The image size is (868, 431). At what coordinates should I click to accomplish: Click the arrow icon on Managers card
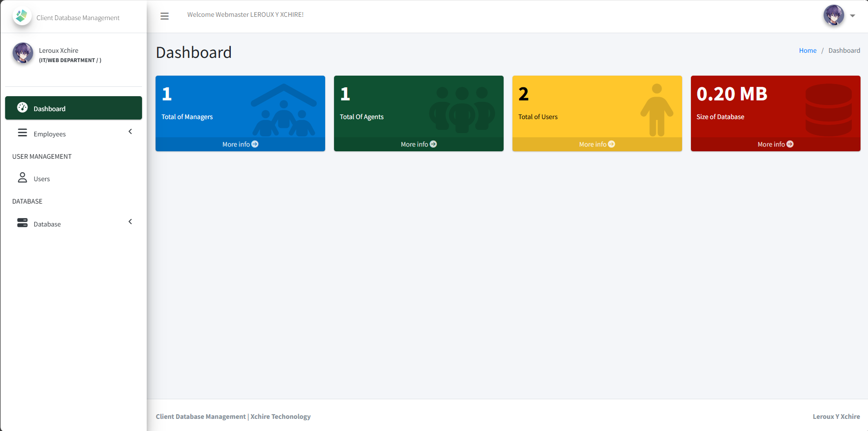[x=255, y=144]
